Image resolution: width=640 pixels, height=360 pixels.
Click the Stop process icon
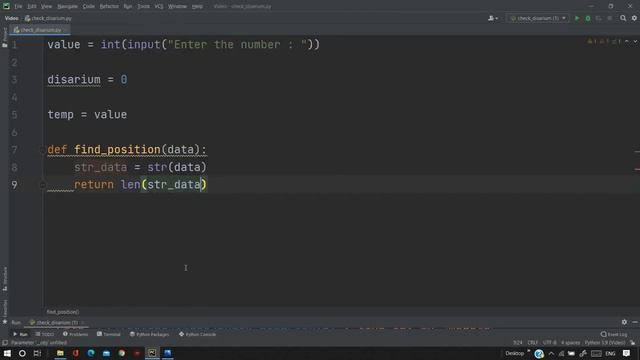pyautogui.click(x=609, y=18)
